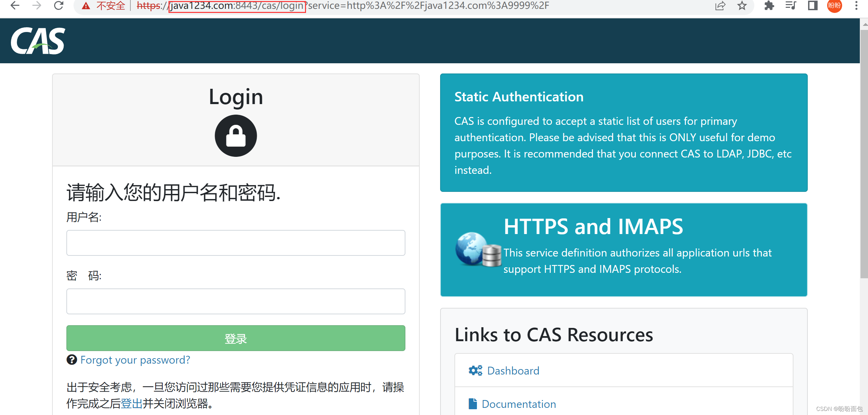Viewport: 868px width, 415px height.
Task: Click the 不安全 warning triangle icon
Action: pos(85,5)
